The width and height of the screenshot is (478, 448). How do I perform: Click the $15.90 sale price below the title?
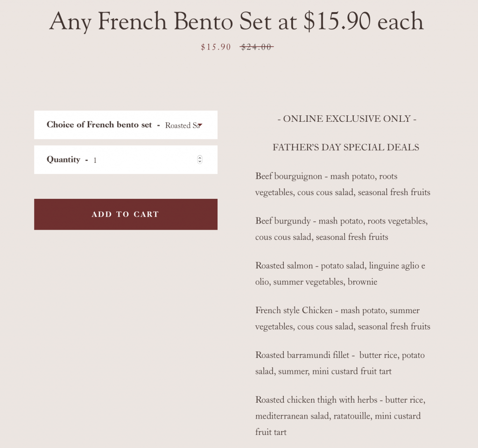(x=216, y=47)
